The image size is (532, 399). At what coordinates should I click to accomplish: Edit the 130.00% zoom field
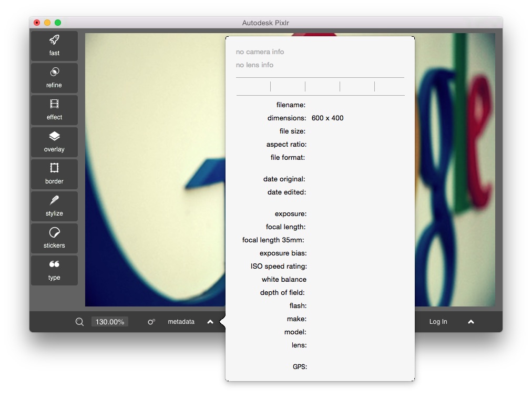109,322
